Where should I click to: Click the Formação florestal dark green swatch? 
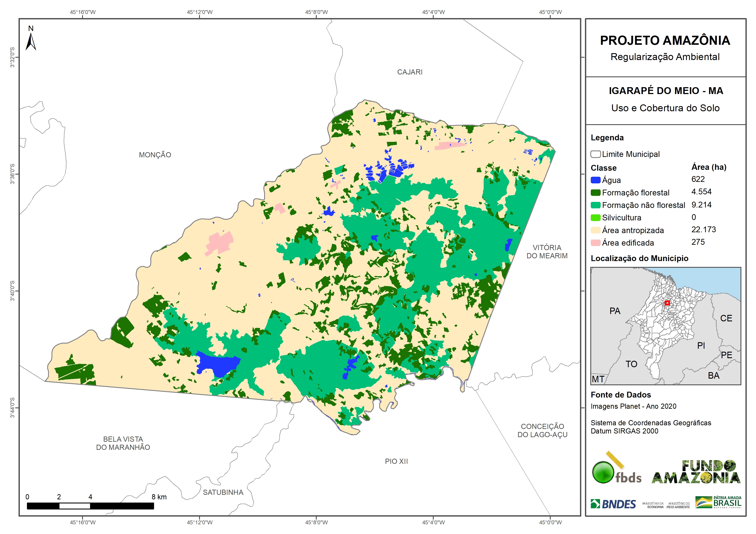595,193
